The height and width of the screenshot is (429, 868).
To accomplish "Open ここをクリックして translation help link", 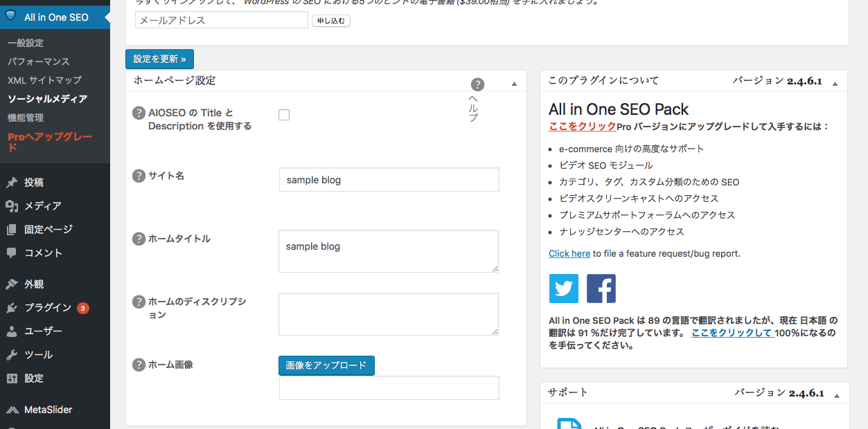I will tap(732, 333).
